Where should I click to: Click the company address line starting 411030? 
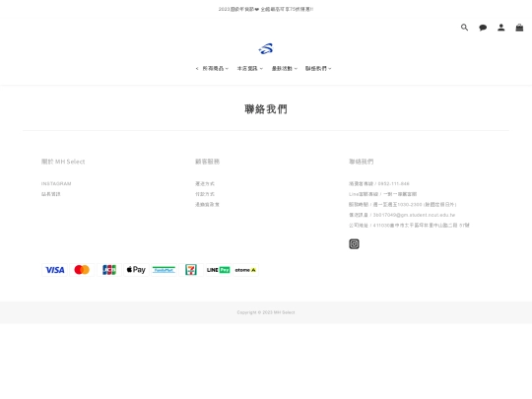409,225
